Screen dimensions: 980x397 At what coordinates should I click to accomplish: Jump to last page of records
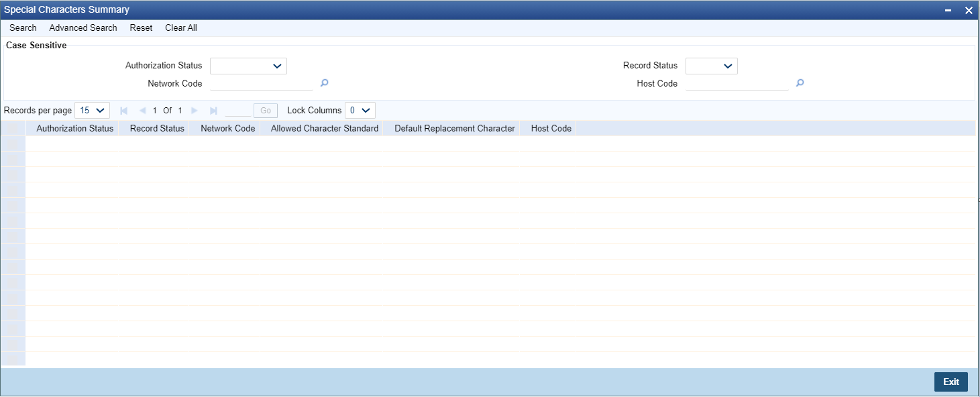(x=213, y=111)
